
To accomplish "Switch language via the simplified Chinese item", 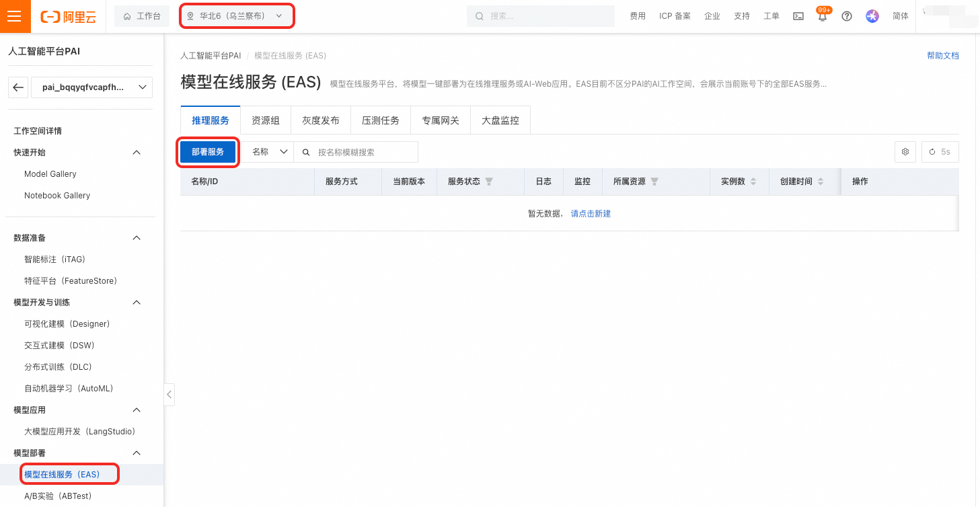I will click(x=901, y=16).
